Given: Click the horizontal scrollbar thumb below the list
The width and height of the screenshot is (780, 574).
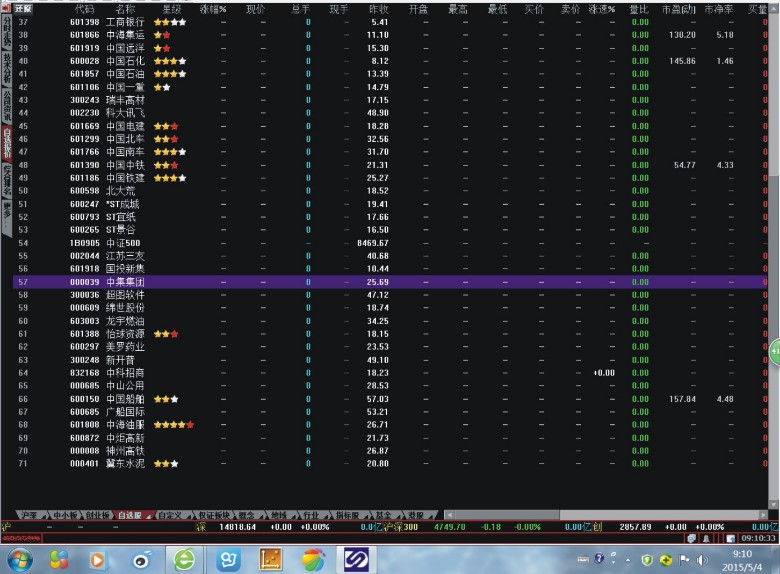Looking at the screenshot, I should (x=507, y=515).
